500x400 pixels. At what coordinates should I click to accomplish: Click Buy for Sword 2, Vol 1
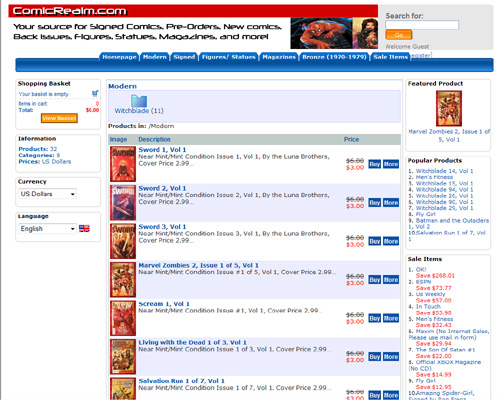coord(374,203)
